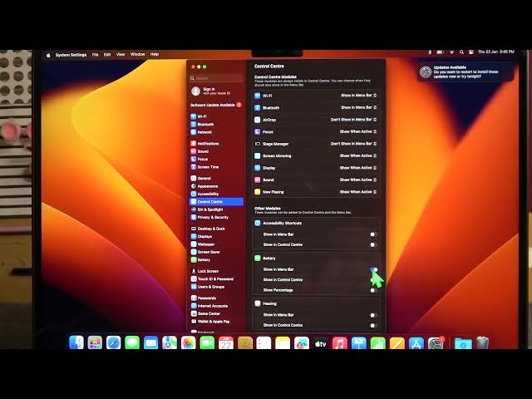Open Focus module Show When Active dropdown
This screenshot has height=399, width=532.
358,131
